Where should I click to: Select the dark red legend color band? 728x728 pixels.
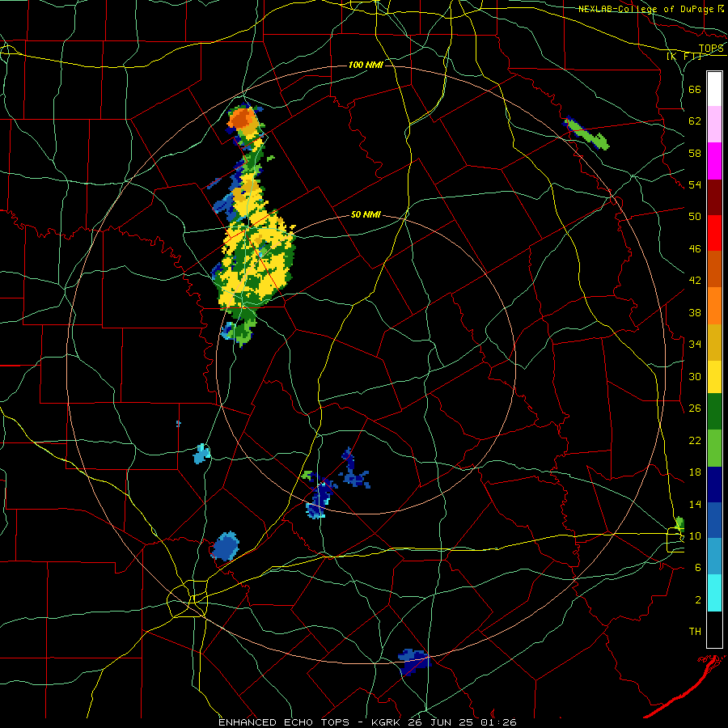pos(714,197)
